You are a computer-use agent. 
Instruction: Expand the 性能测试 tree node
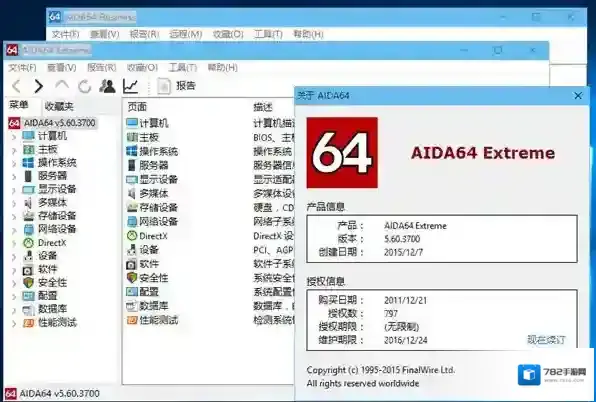(14, 323)
